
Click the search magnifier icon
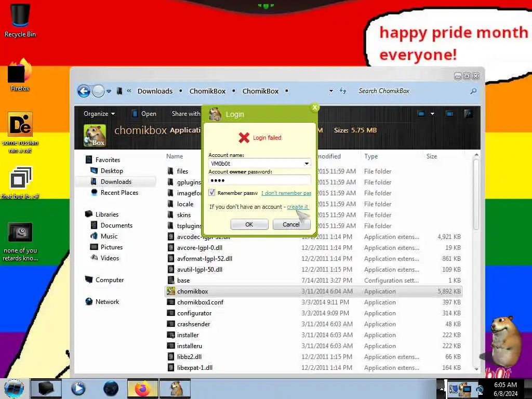coord(473,91)
